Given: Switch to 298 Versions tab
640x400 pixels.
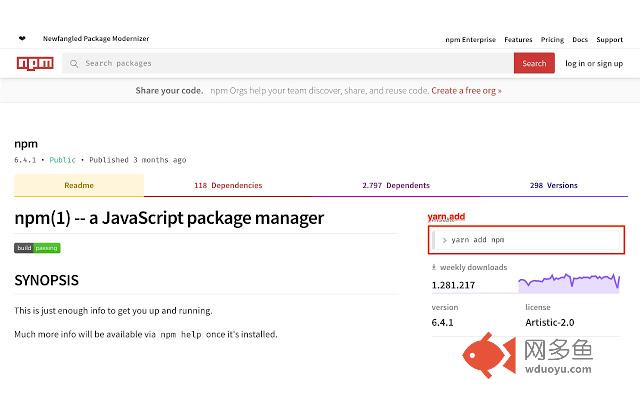Looking at the screenshot, I should pos(553,185).
